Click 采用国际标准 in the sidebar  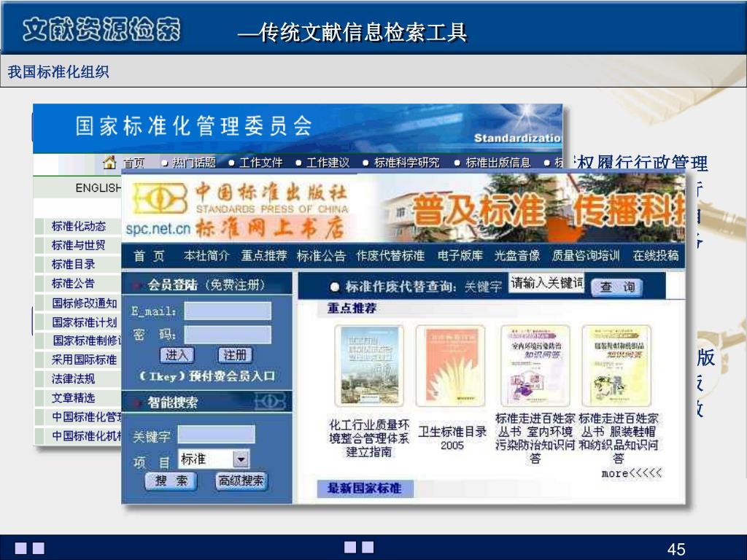coord(85,359)
